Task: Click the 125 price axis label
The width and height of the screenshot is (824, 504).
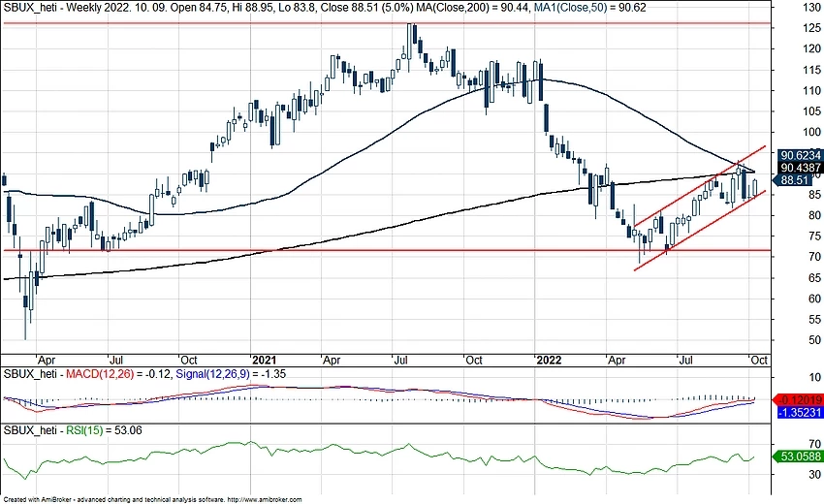Action: (x=811, y=28)
